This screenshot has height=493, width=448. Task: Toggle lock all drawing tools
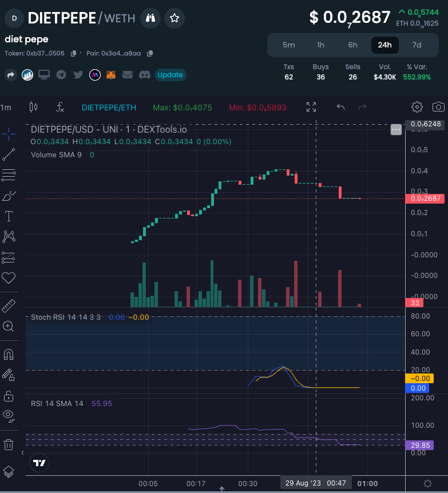9,396
